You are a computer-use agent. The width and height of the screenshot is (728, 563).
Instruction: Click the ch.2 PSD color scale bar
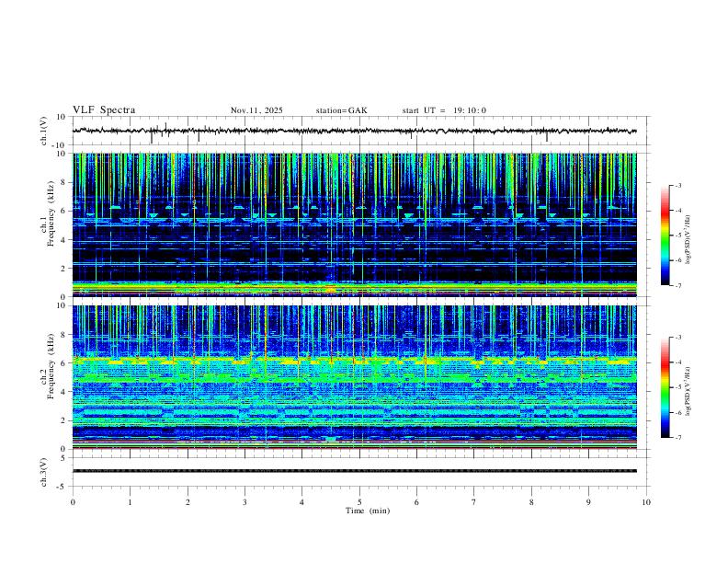pyautogui.click(x=665, y=387)
